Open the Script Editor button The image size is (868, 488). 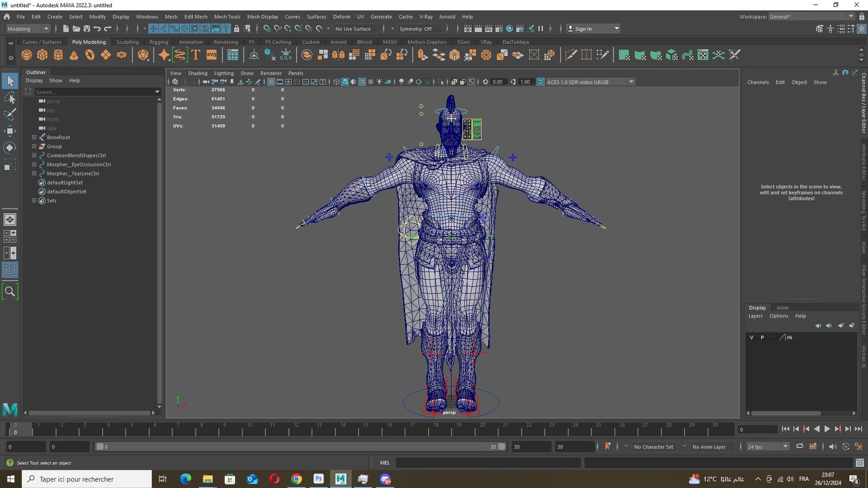click(859, 463)
